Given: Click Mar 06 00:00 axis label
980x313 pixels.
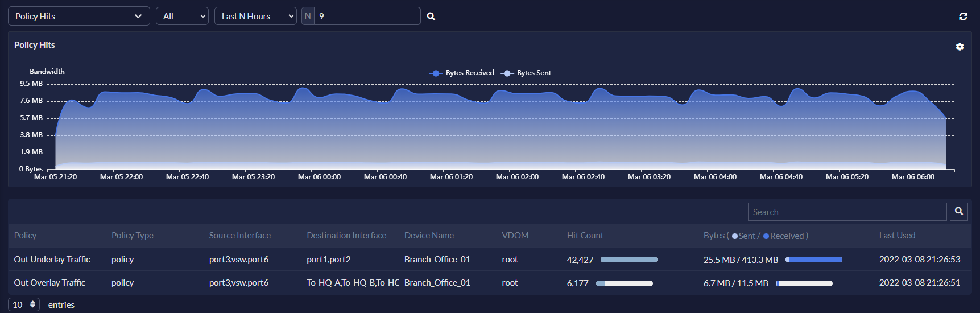Looking at the screenshot, I should [x=320, y=177].
